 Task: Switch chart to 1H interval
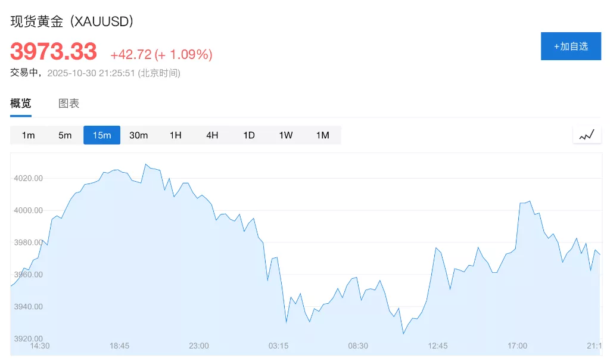[x=175, y=135]
